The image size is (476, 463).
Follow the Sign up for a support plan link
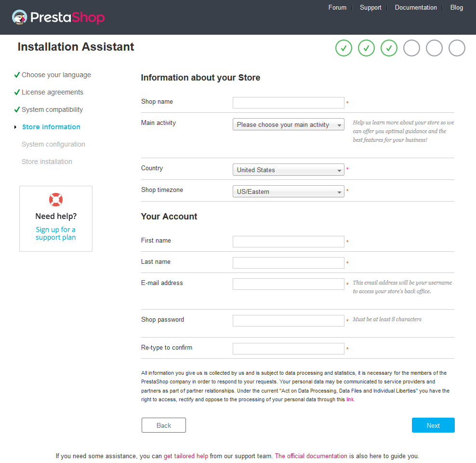pyautogui.click(x=56, y=233)
